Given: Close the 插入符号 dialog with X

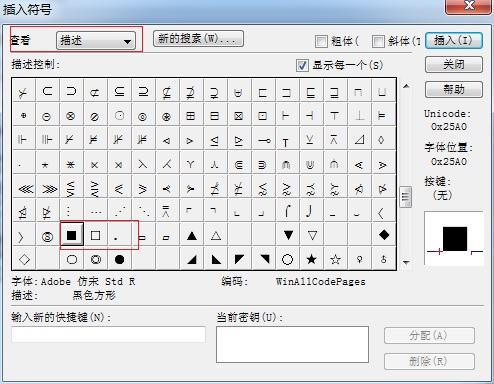Looking at the screenshot, I should click(469, 6).
